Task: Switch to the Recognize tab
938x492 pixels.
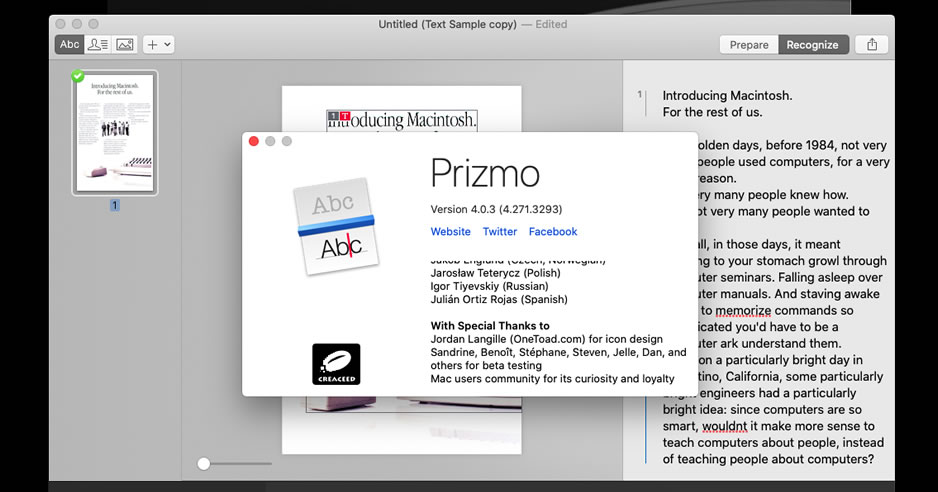Action: 812,45
